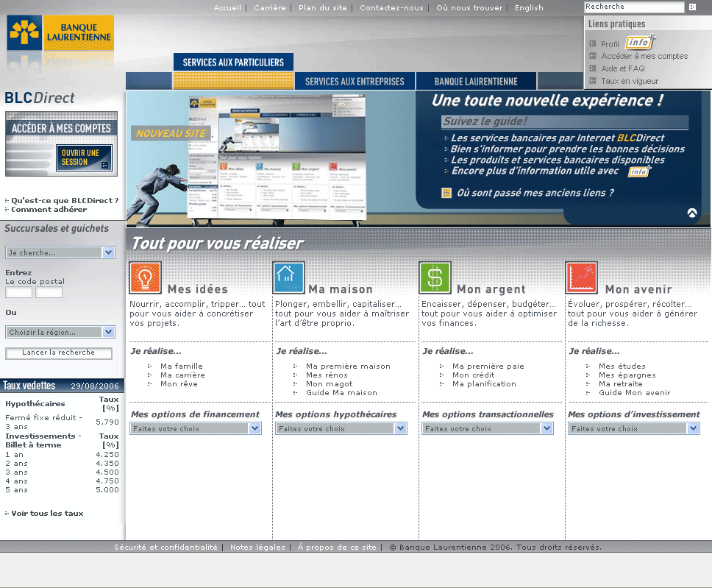This screenshot has height=588, width=712.
Task: Click the second postal code input box
Action: coord(49,292)
